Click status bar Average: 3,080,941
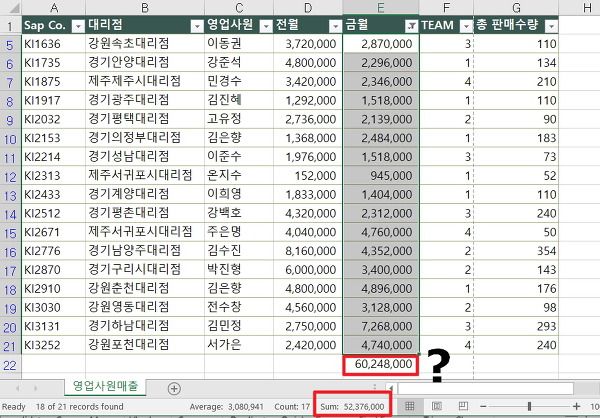This screenshot has height=418, width=600. pyautogui.click(x=227, y=407)
